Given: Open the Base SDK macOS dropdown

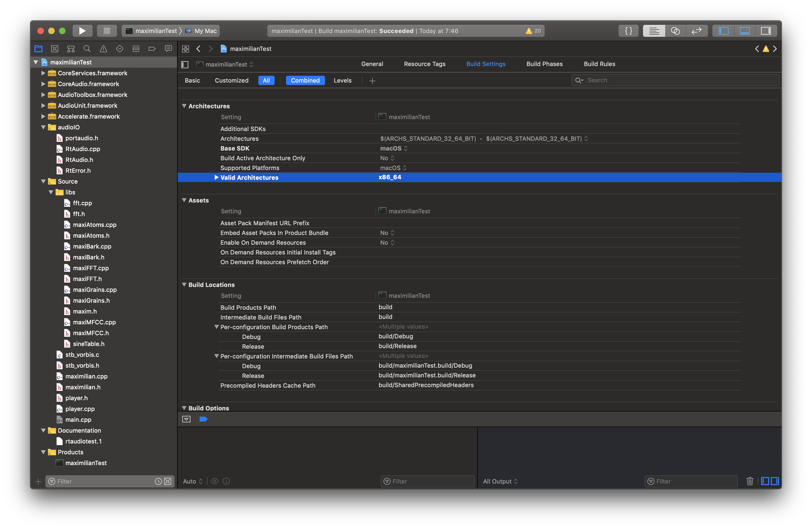Looking at the screenshot, I should point(394,148).
